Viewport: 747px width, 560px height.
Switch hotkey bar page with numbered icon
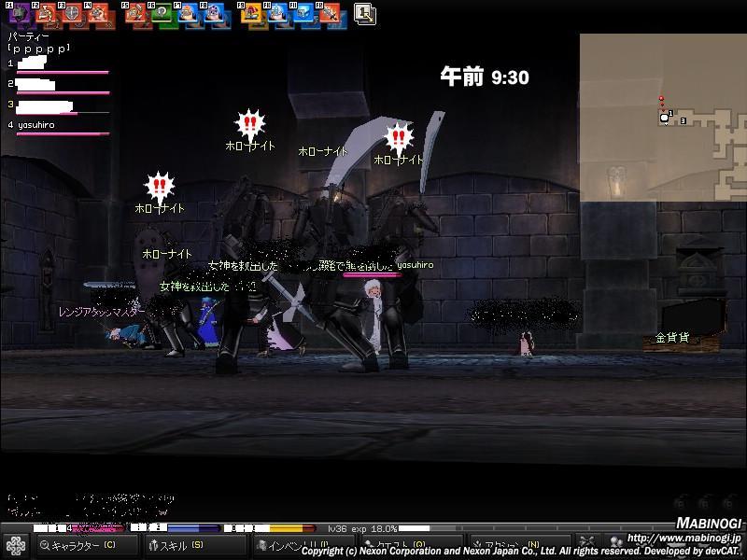365,14
